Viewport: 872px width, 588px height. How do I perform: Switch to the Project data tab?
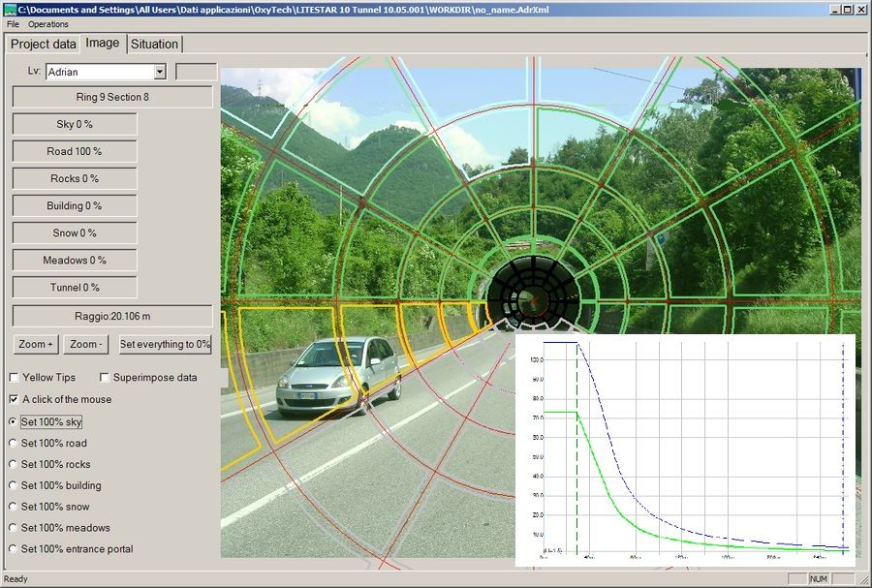click(44, 45)
